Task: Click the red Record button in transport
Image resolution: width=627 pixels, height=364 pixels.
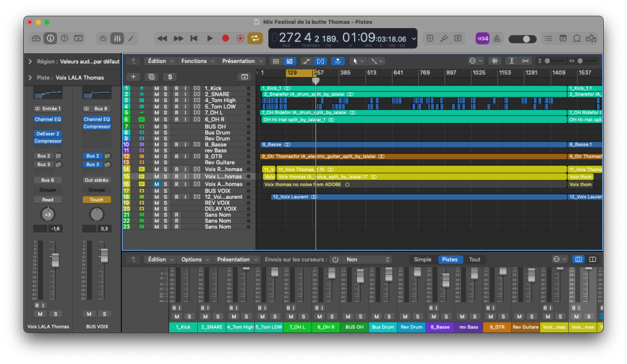Action: [x=225, y=38]
